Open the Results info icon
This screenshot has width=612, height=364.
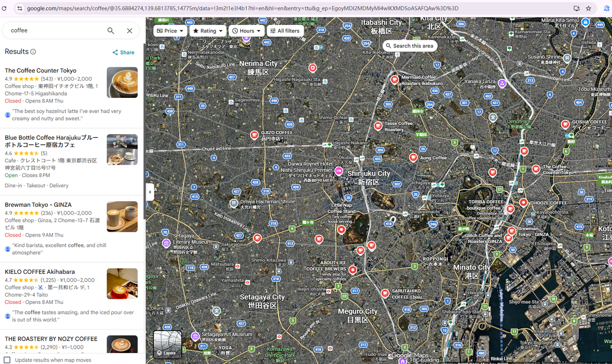[33, 52]
